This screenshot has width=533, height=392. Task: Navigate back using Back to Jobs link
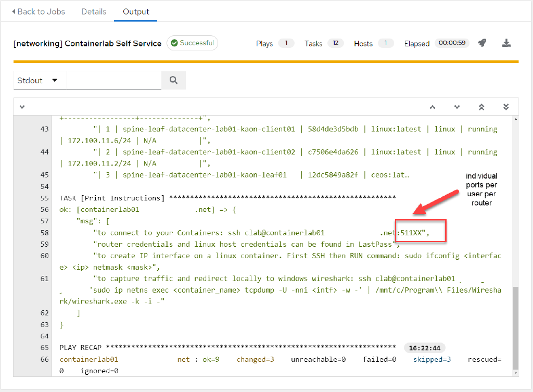[x=41, y=11]
